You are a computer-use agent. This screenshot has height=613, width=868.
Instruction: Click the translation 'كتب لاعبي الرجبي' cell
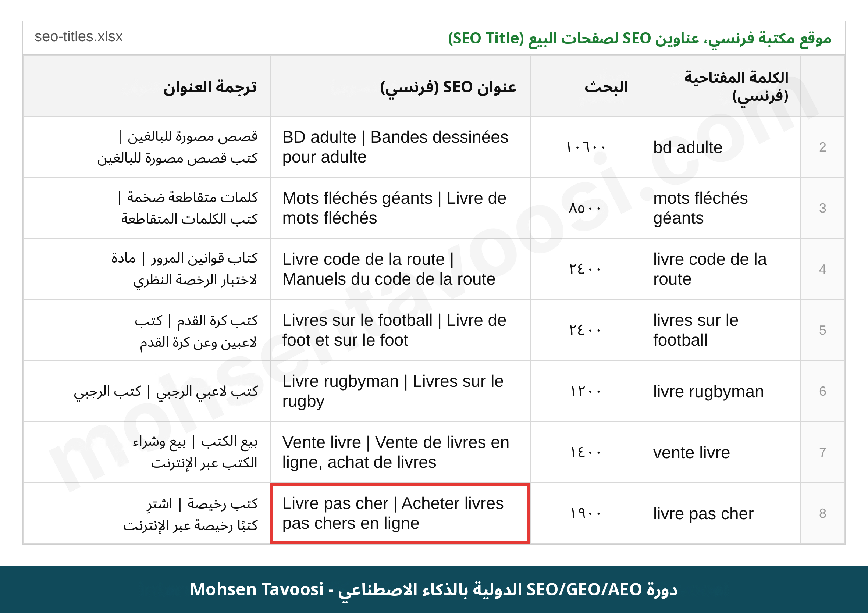tap(147, 391)
